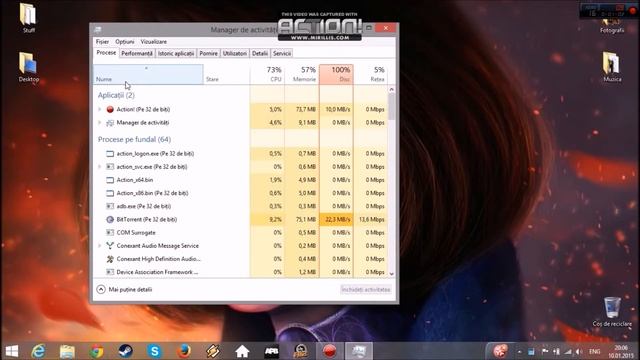Click the Conexant High Definition Audio icon
This screenshot has width=640, height=360.
pos(110,259)
